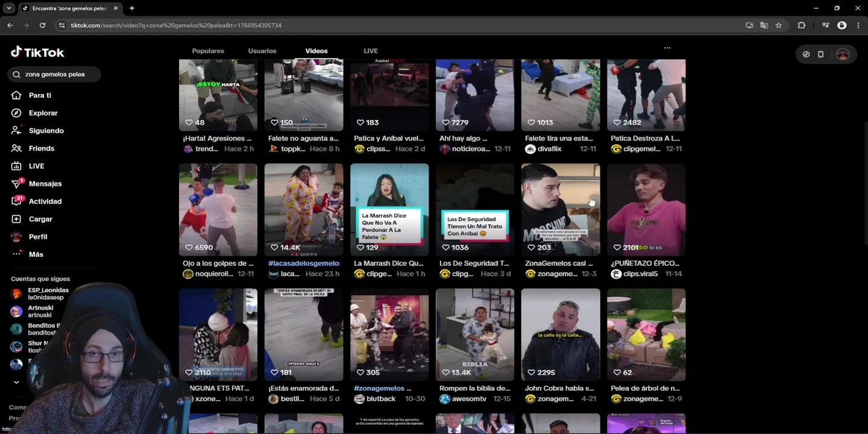Open Perfil in the sidebar
This screenshot has width=868, height=434.
click(38, 236)
